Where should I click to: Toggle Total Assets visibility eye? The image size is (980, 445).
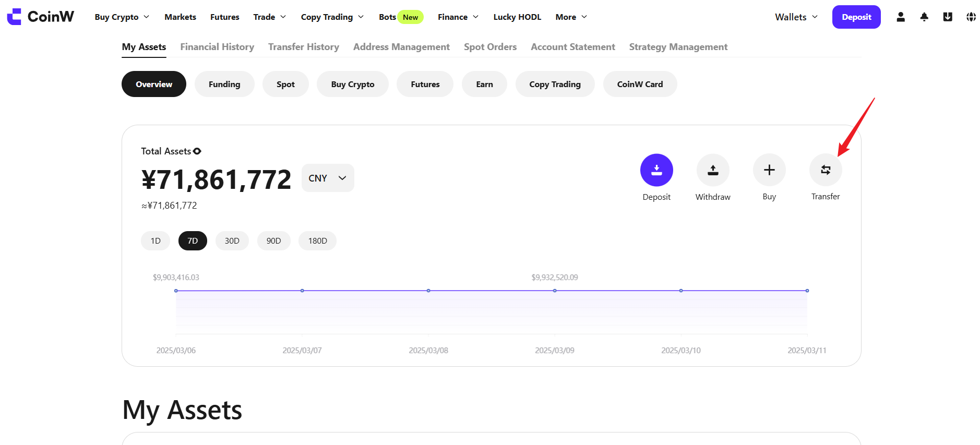click(x=197, y=151)
